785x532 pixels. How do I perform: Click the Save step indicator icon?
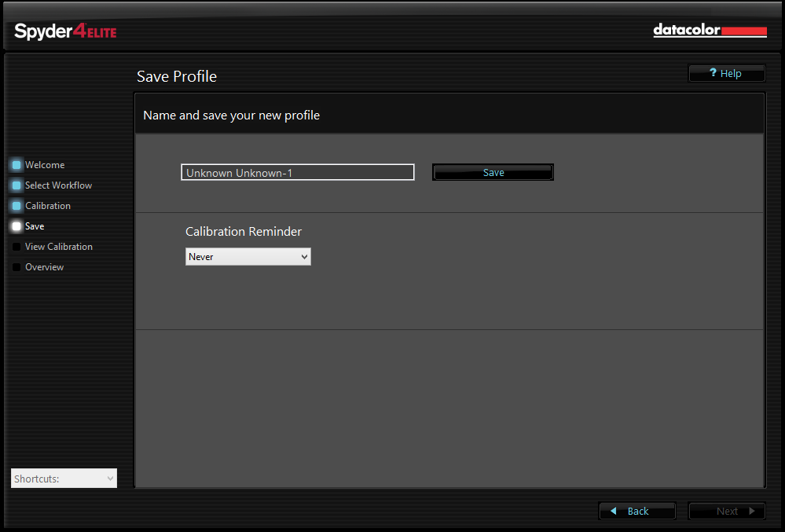(16, 226)
